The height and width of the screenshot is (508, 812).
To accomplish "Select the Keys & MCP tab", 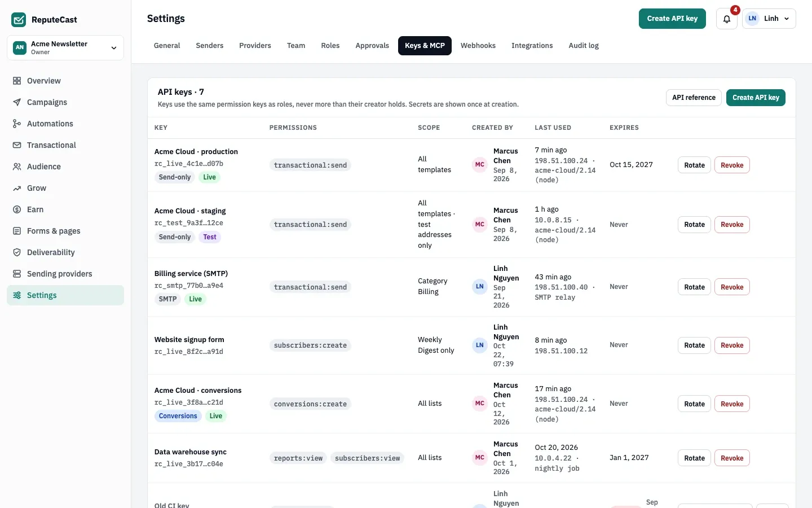I will point(425,46).
